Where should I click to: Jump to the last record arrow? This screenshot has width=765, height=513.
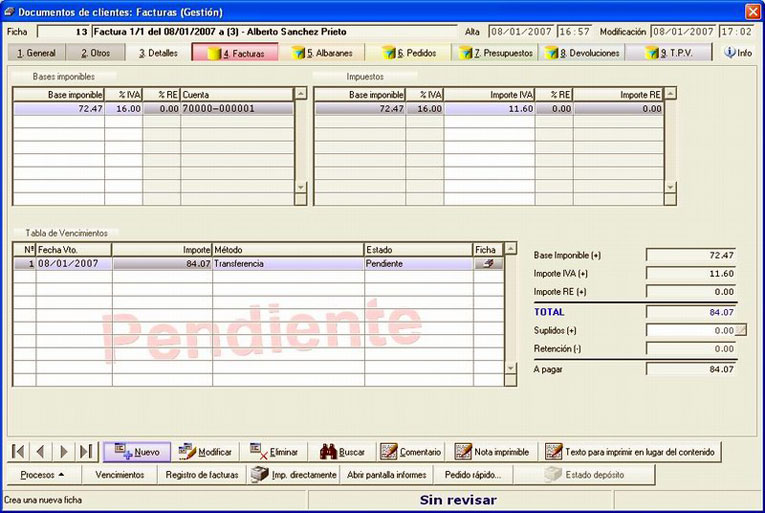86,451
